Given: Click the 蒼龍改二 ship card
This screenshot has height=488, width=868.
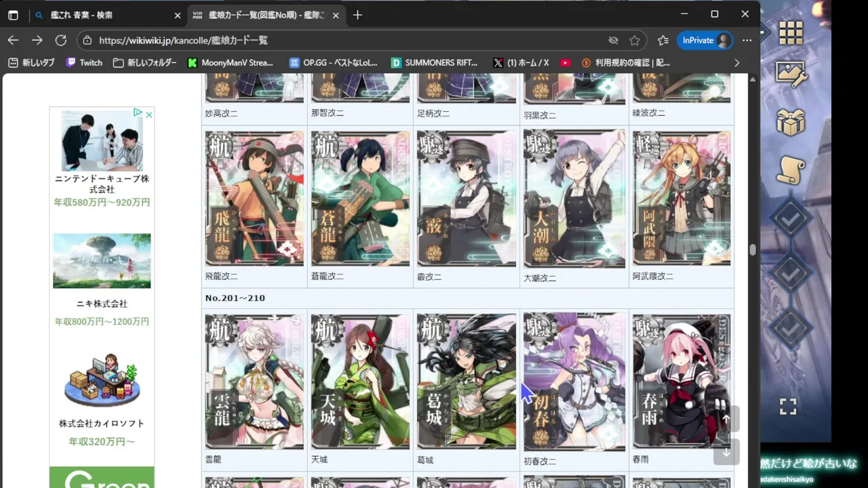Looking at the screenshot, I should click(361, 199).
